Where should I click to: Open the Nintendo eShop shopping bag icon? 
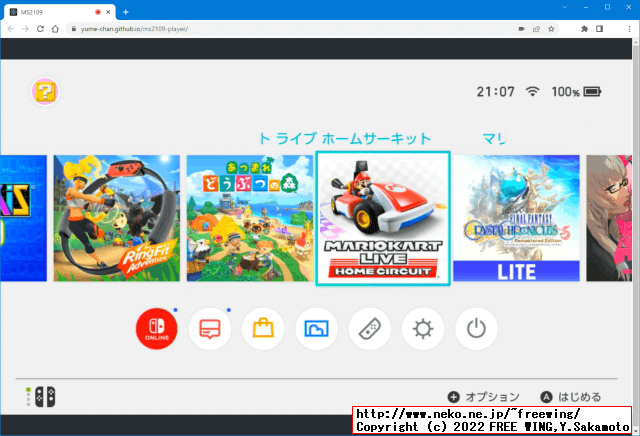point(263,329)
